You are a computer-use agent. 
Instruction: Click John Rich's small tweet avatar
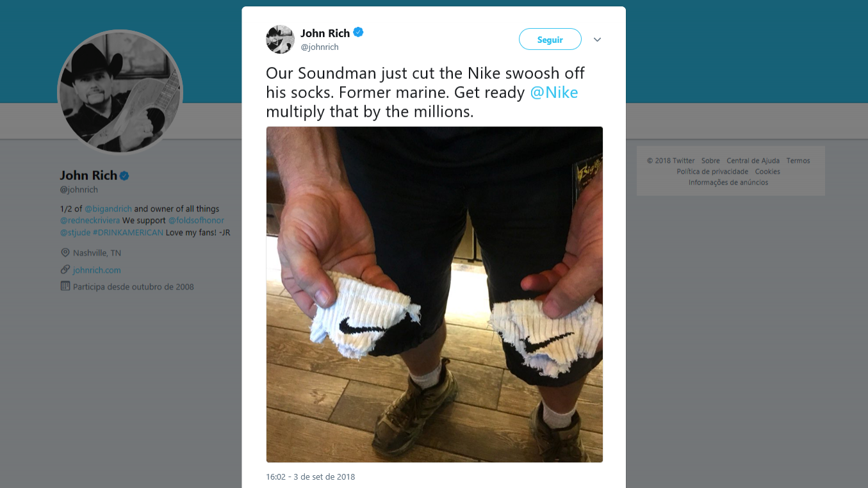coord(280,40)
